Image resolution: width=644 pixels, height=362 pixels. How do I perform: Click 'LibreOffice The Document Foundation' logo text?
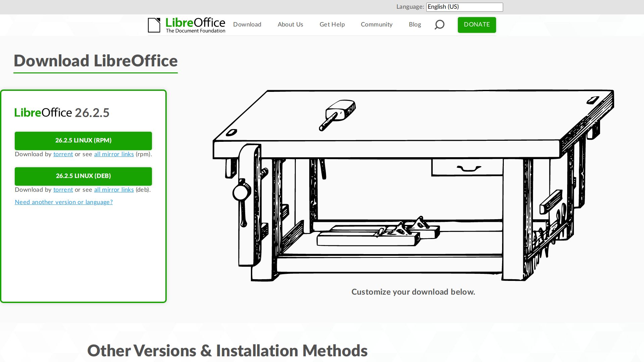point(195,25)
